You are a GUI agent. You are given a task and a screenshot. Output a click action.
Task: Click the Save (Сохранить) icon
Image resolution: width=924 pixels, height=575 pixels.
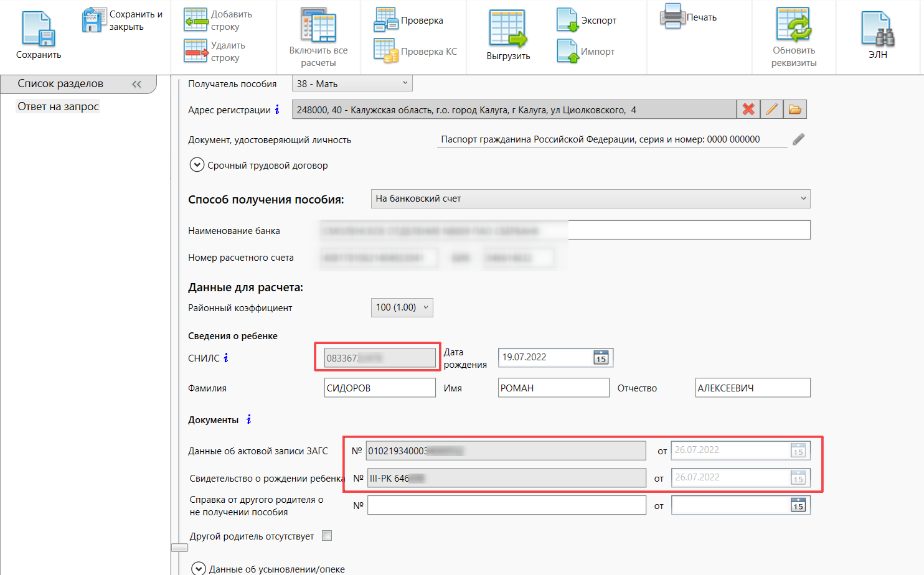click(x=39, y=29)
